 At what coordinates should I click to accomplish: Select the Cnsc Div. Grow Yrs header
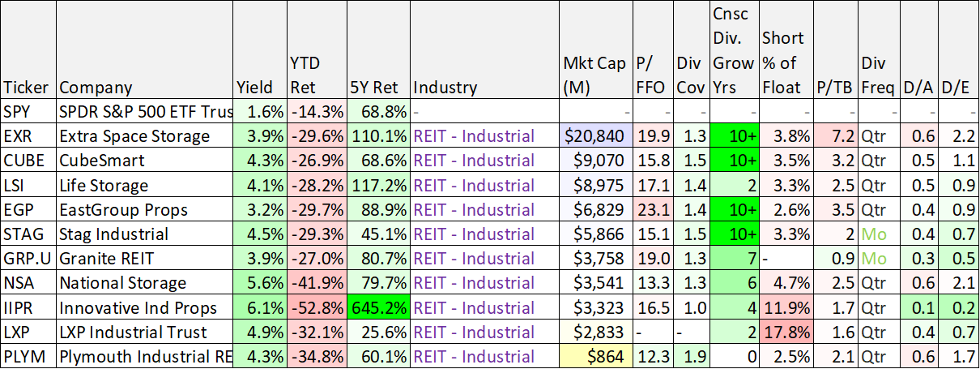coord(734,50)
